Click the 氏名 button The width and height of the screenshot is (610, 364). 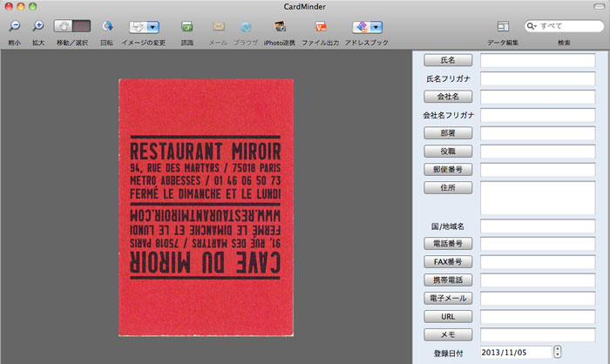(x=448, y=60)
